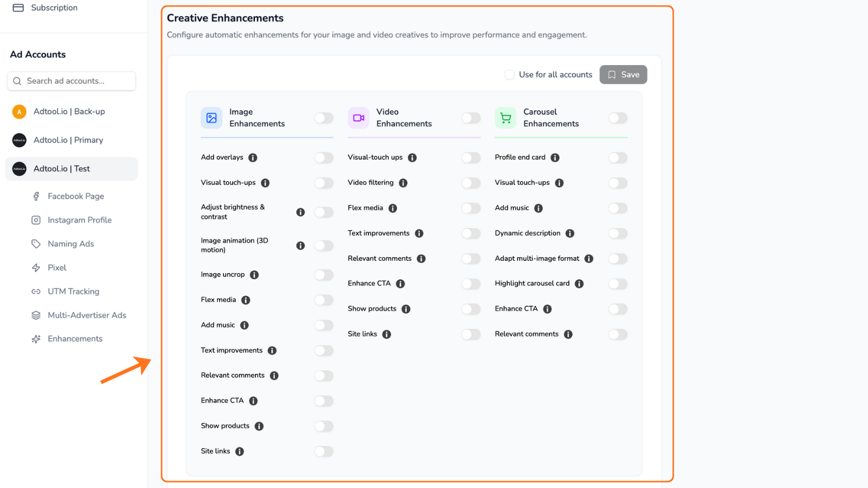Enable Add music for Carousel Enhancements

(618, 208)
